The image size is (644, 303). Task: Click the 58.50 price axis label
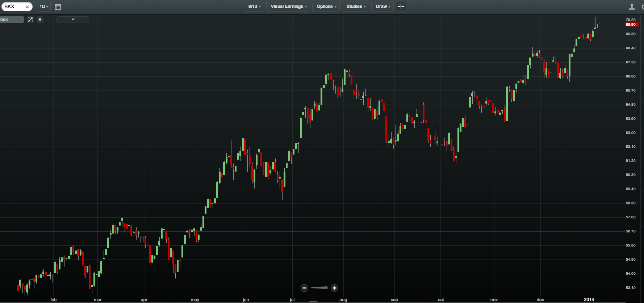[631, 203]
